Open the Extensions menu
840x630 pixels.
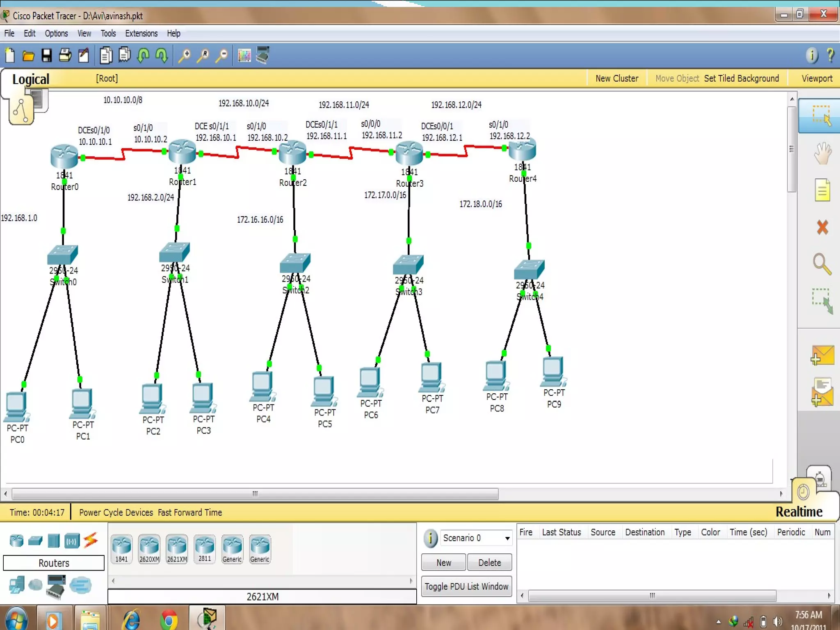coord(141,33)
